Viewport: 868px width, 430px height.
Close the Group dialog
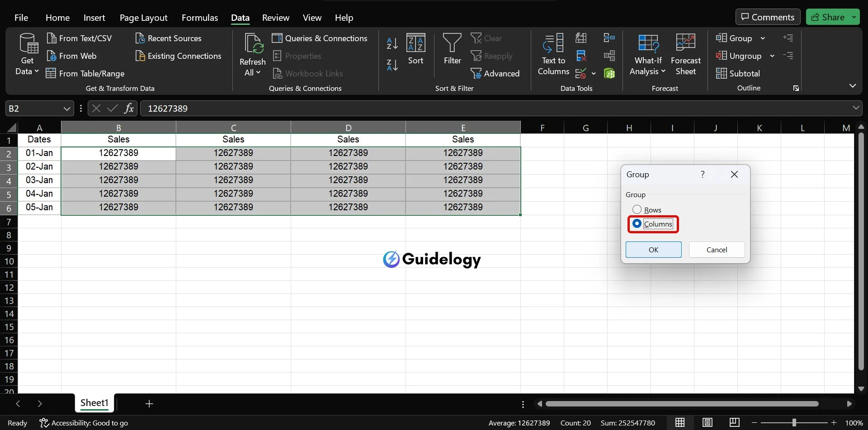pyautogui.click(x=734, y=175)
